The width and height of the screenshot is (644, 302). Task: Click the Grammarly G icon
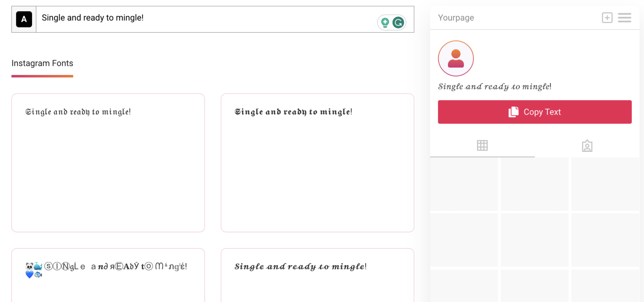[397, 22]
